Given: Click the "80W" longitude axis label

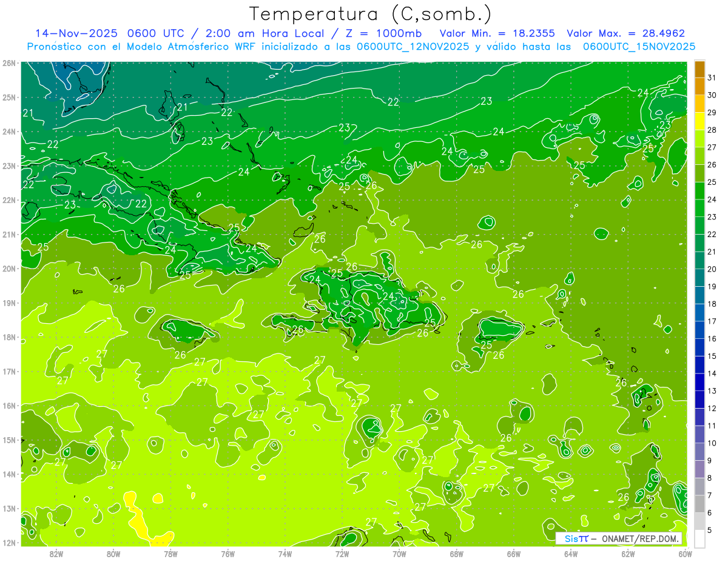Looking at the screenshot, I should tap(113, 554).
